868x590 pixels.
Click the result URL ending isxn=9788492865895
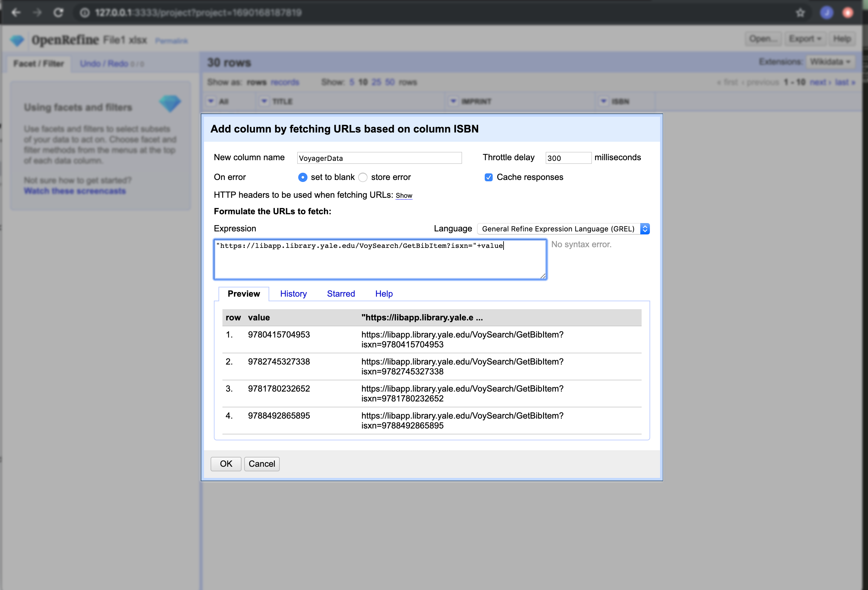tap(462, 421)
